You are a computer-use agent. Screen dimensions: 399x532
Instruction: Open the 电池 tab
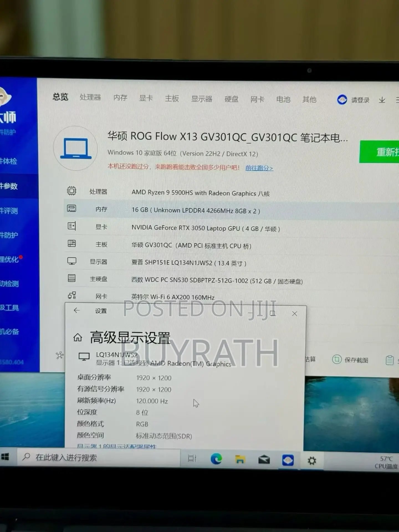(x=283, y=99)
